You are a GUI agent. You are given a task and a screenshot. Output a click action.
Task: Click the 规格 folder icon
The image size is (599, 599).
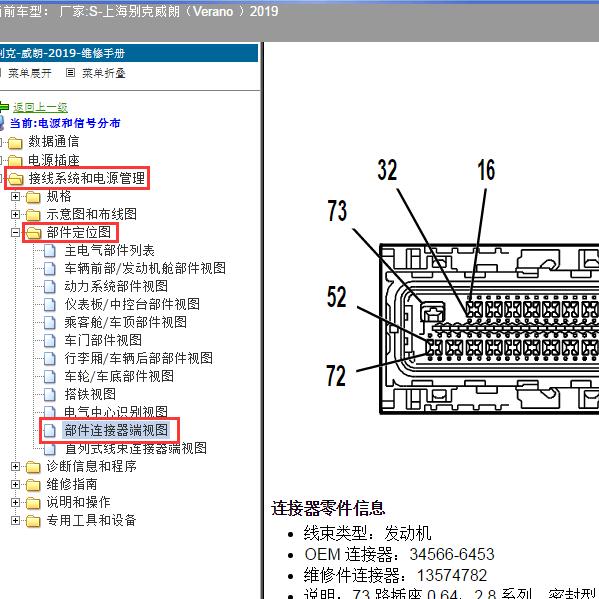pos(33,197)
